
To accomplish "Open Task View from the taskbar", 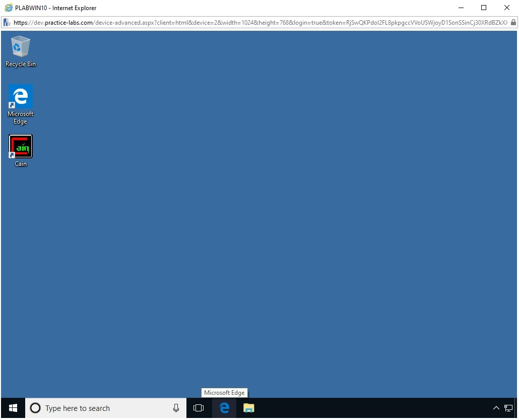I will (199, 408).
